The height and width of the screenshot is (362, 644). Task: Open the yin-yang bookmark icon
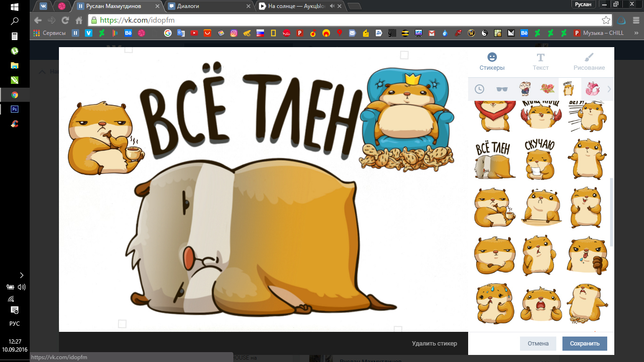(484, 33)
